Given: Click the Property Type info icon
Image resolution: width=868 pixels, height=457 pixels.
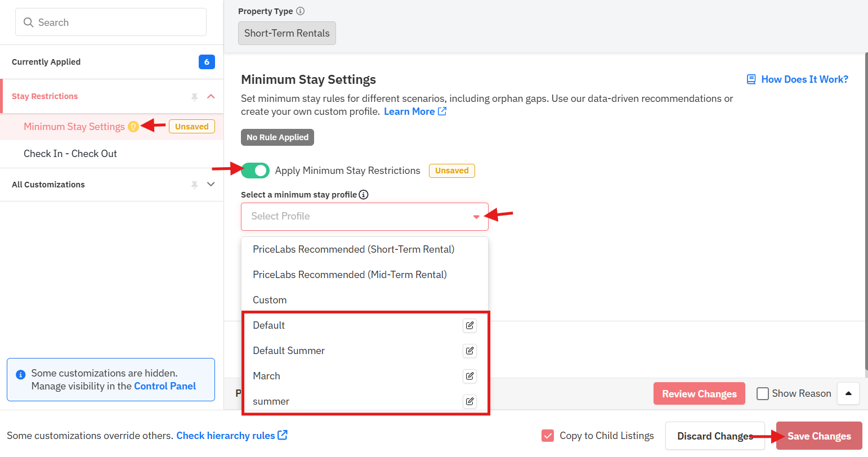Looking at the screenshot, I should pos(300,11).
